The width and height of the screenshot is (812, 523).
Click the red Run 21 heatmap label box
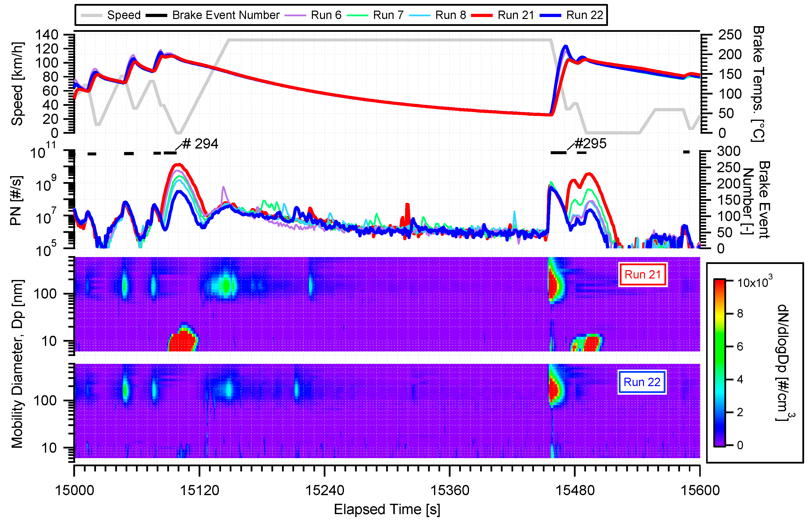click(x=642, y=274)
